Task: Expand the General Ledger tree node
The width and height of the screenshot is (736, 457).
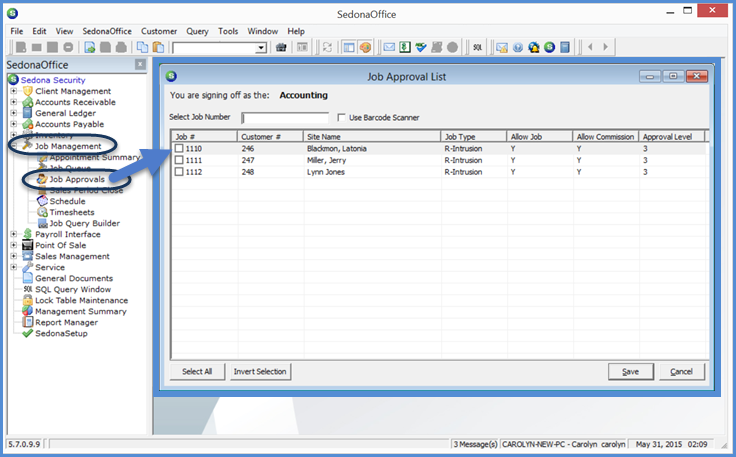Action: 14,113
